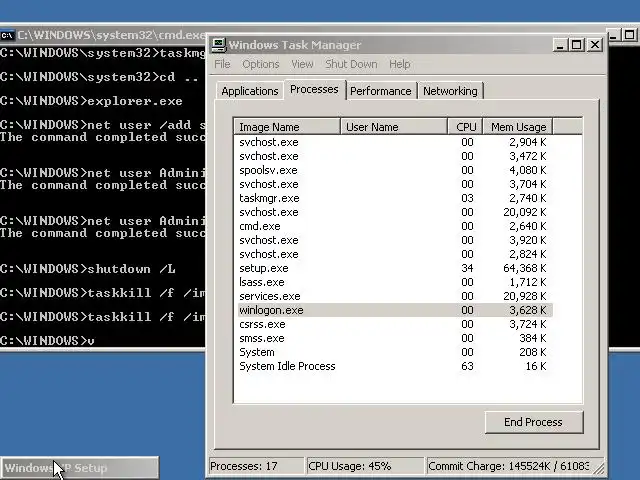Image resolution: width=640 pixels, height=480 pixels.
Task: Sort by User Name column header
Action: point(393,127)
